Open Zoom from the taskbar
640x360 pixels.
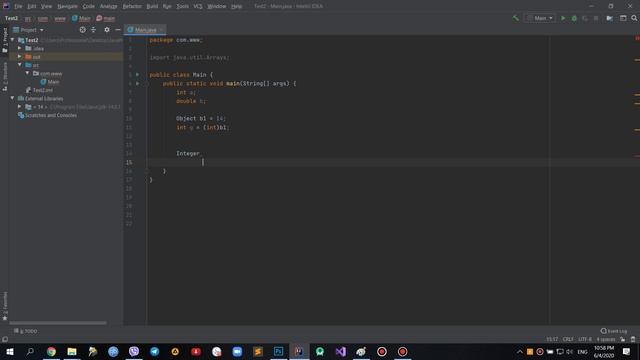(237, 351)
